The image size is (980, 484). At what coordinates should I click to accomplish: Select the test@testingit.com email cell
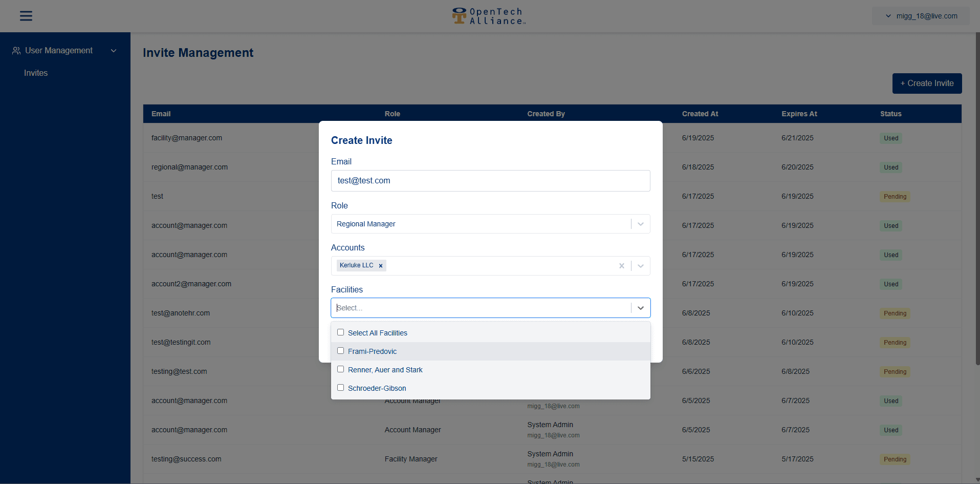pos(181,342)
